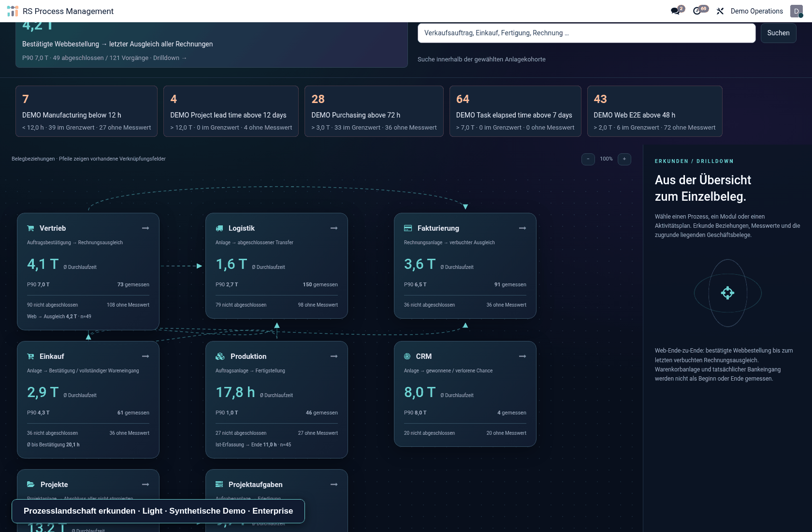Open Projekte card arrow
The width and height of the screenshot is (812, 532).
point(145,485)
